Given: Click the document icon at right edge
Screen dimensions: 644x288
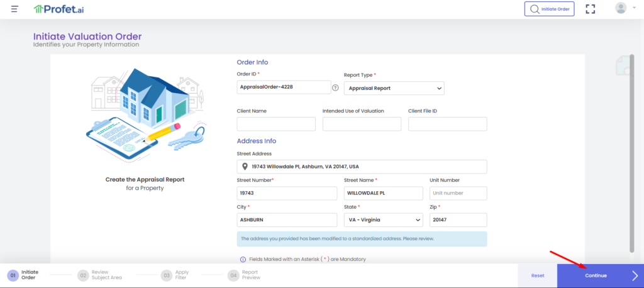Looking at the screenshot, I should (x=622, y=66).
